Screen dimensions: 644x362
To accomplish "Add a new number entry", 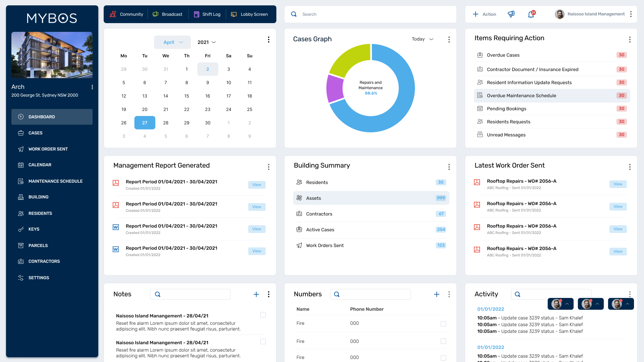I will 436,294.
